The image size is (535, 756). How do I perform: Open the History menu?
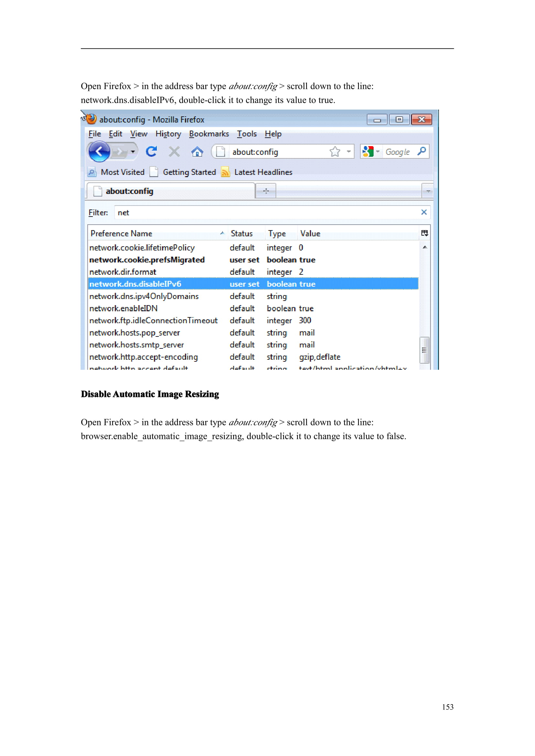pyautogui.click(x=168, y=134)
